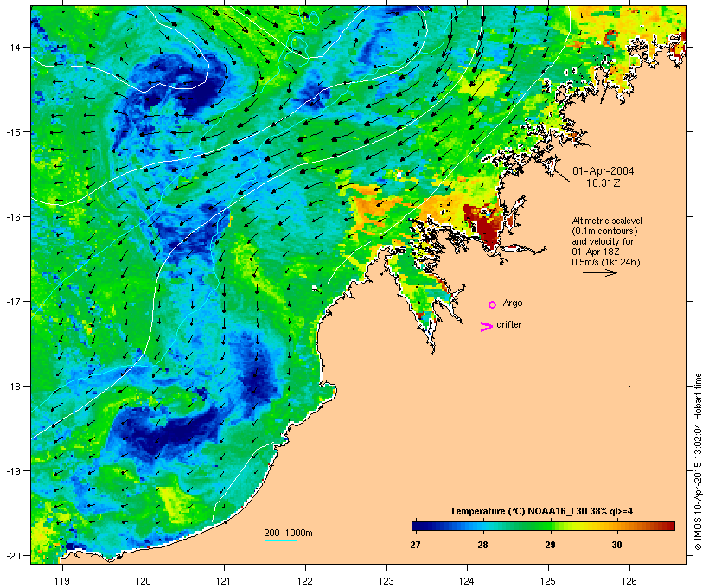Click latitude axis label '-18'

click(x=13, y=386)
